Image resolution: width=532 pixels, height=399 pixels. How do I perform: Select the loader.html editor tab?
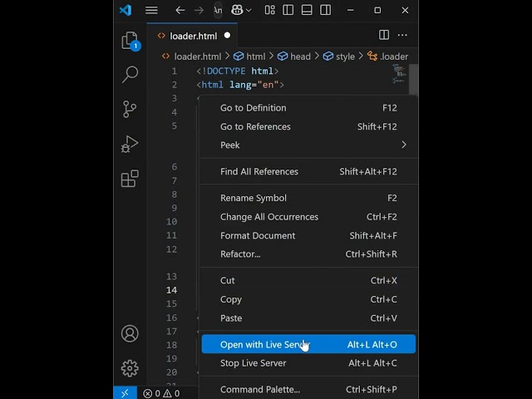click(x=192, y=36)
